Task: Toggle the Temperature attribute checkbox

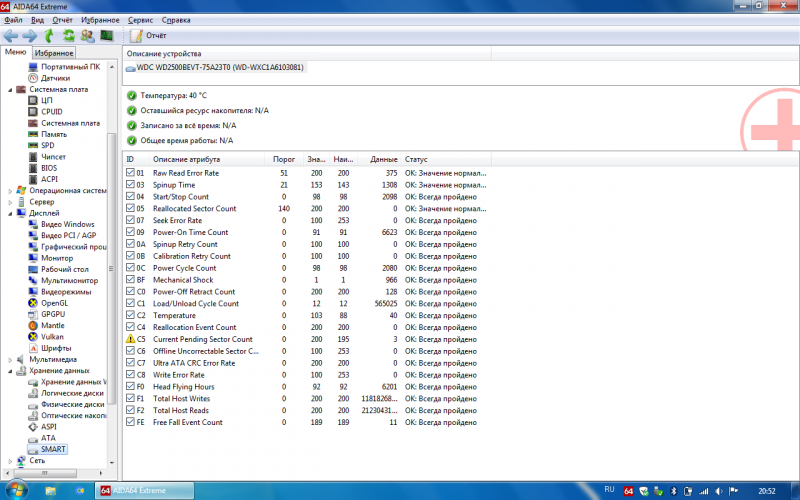Action: 129,315
